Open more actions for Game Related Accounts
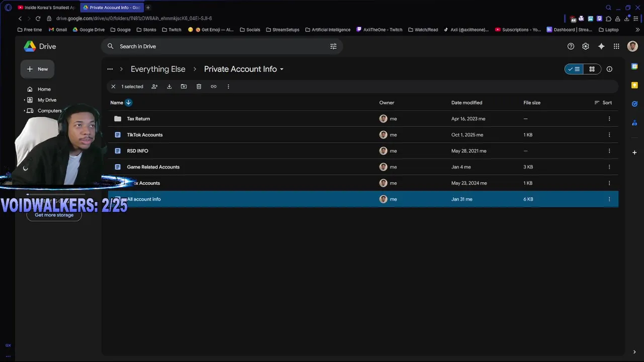The width and height of the screenshot is (644, 362). click(609, 167)
